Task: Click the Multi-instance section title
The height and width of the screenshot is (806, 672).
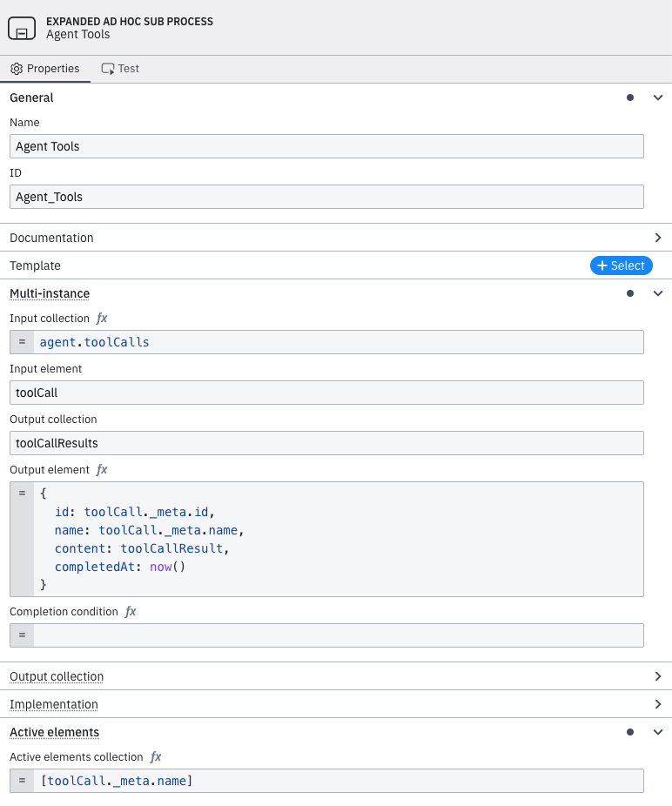Action: click(x=50, y=293)
